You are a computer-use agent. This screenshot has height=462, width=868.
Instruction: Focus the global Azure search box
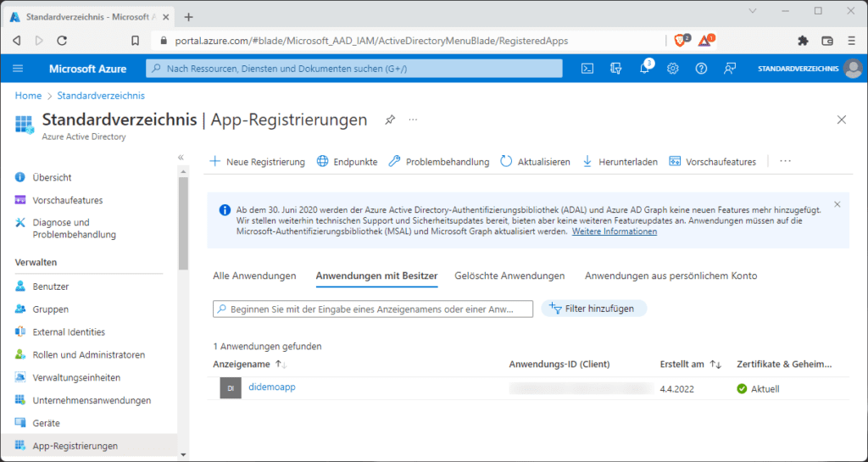click(x=354, y=69)
